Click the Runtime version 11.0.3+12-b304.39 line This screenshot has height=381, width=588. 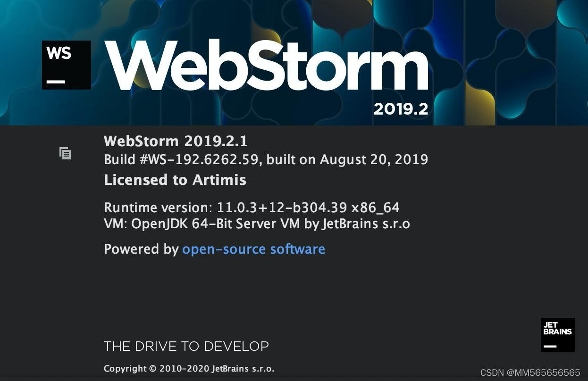point(252,207)
